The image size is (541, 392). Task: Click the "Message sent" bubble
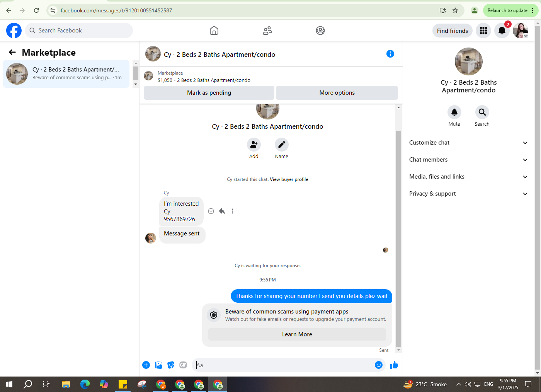tap(182, 235)
